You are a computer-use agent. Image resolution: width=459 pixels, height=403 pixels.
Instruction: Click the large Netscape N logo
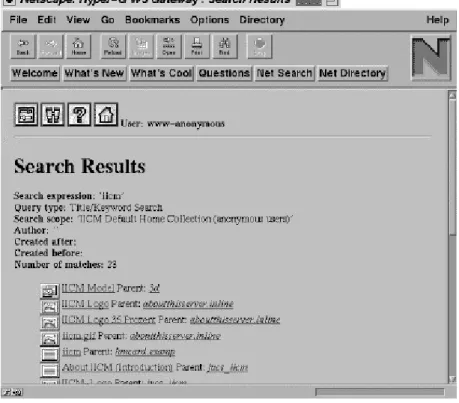click(431, 58)
